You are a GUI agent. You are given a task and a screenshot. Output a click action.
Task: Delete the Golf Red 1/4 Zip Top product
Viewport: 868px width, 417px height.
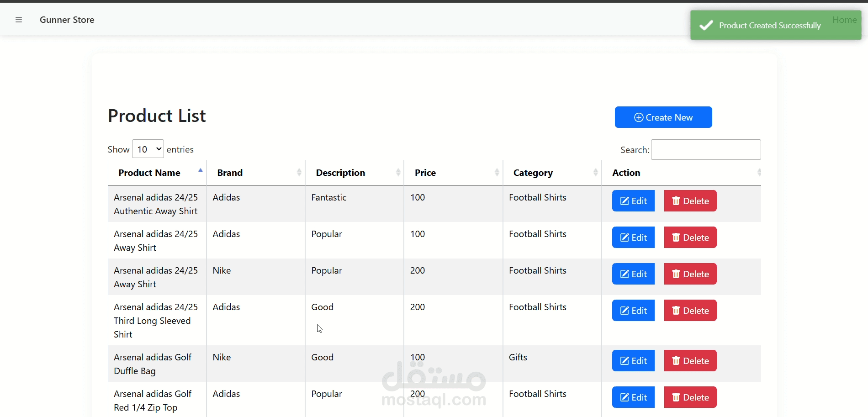[690, 397]
